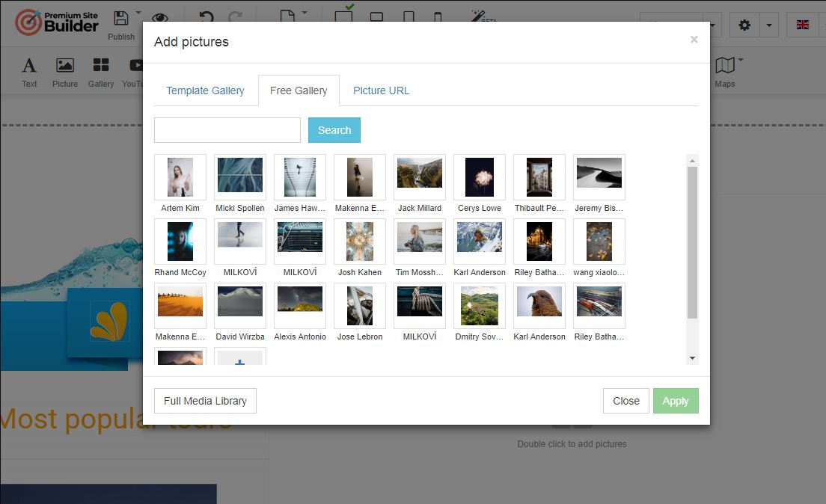Select the Karl Anderson eagle picture
Viewport: 826px width, 504px height.
(539, 305)
